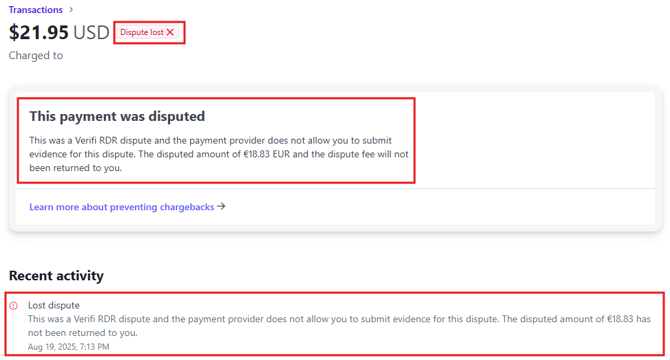Click the €18.83 amount in activity entry
The width and height of the screenshot is (670, 360).
point(620,319)
